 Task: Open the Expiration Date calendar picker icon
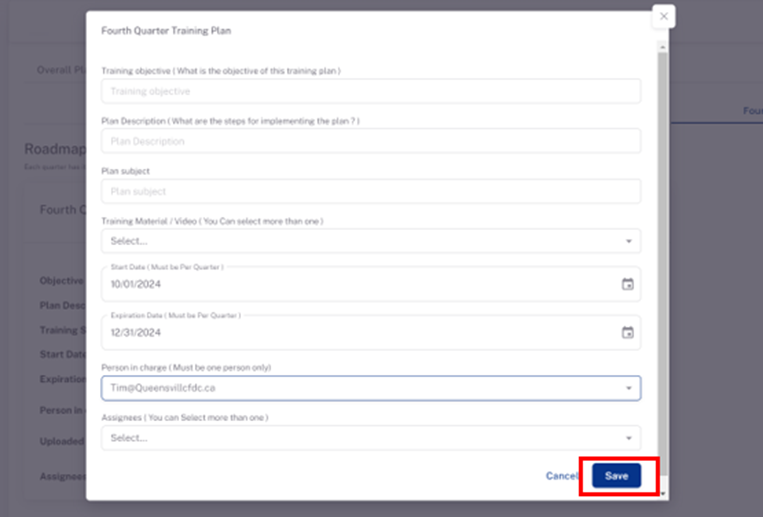628,332
